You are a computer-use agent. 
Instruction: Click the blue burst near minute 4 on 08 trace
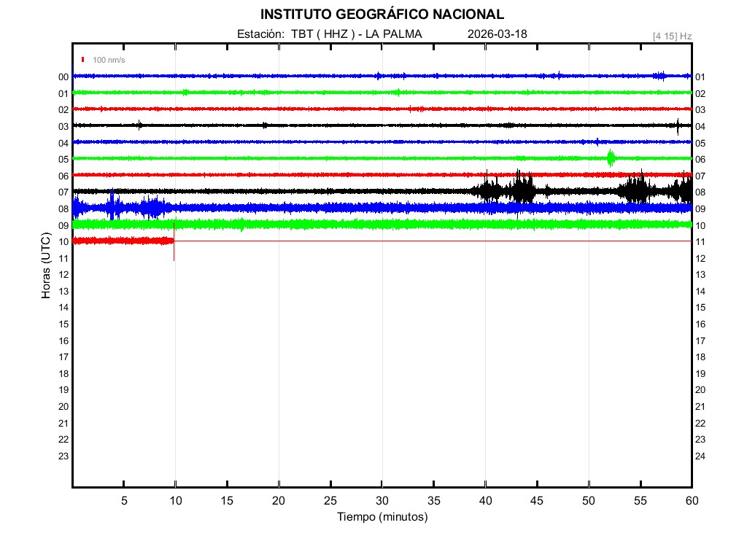[x=112, y=206]
